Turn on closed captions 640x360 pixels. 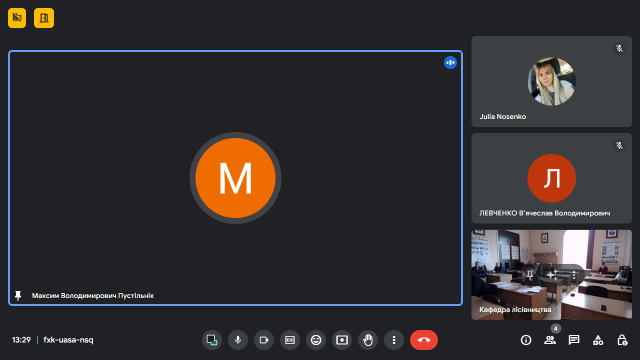click(x=290, y=340)
